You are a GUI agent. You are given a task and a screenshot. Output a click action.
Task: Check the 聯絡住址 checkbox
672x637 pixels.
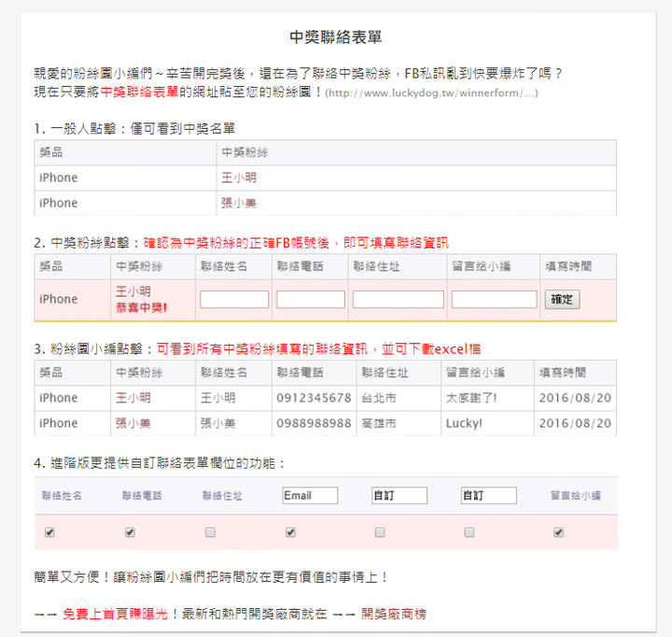pyautogui.click(x=210, y=532)
